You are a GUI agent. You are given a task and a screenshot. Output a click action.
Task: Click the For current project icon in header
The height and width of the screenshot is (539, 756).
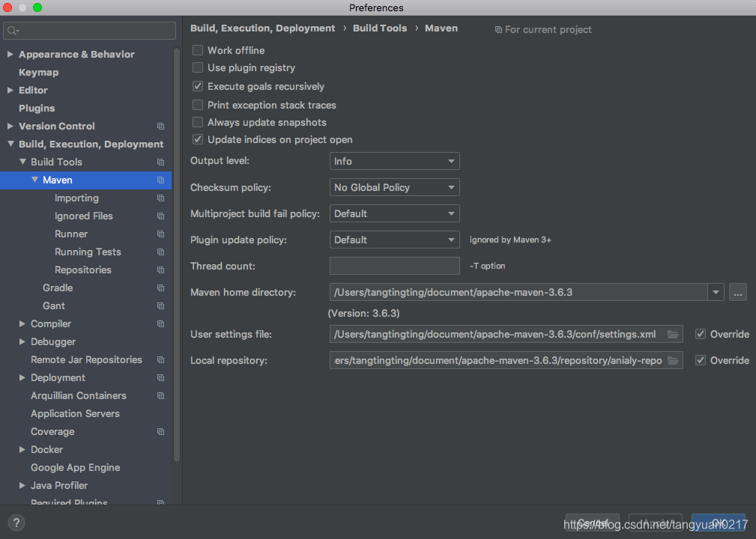tap(498, 30)
